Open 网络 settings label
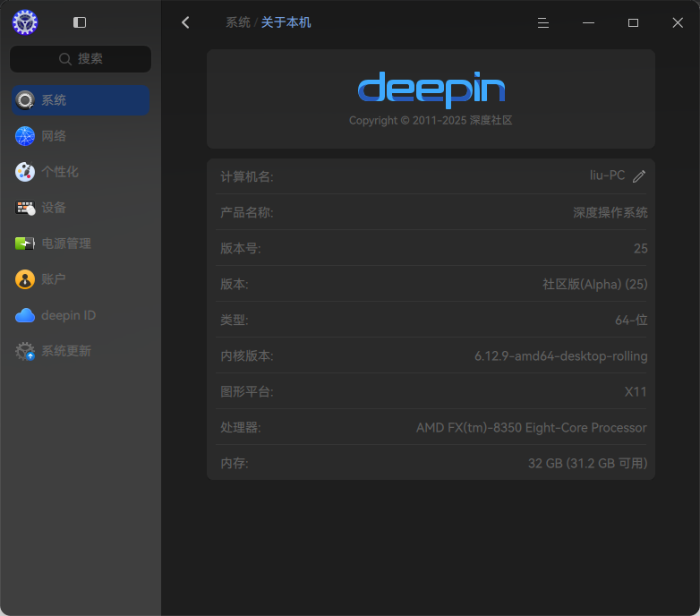 pyautogui.click(x=54, y=136)
